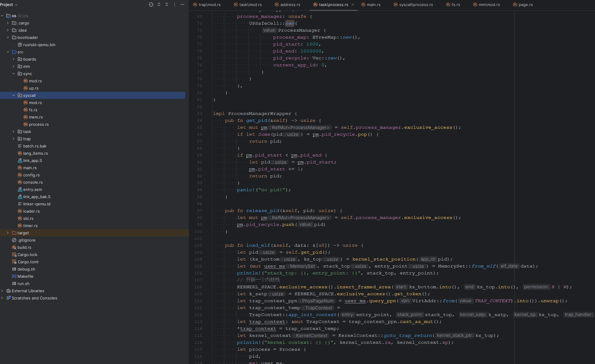Click the link_app.S assembly file icon
595x364 pixels.
tap(20, 160)
